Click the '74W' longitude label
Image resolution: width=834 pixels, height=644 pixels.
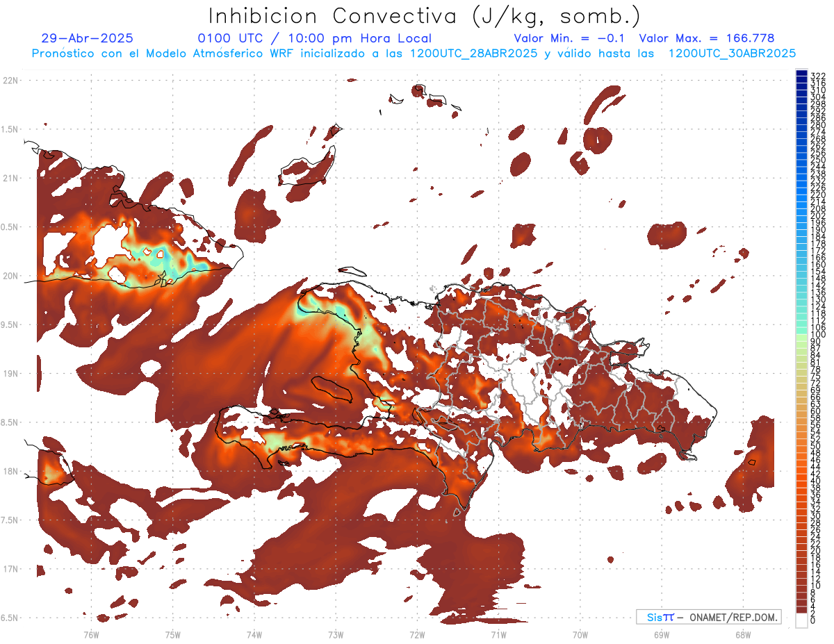(254, 635)
